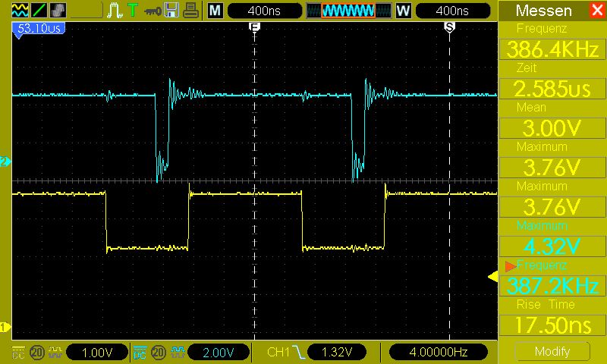Screen dimensions: 607x364
Task: Click the falling edge trigger slope icon
Action: pyautogui.click(x=298, y=352)
